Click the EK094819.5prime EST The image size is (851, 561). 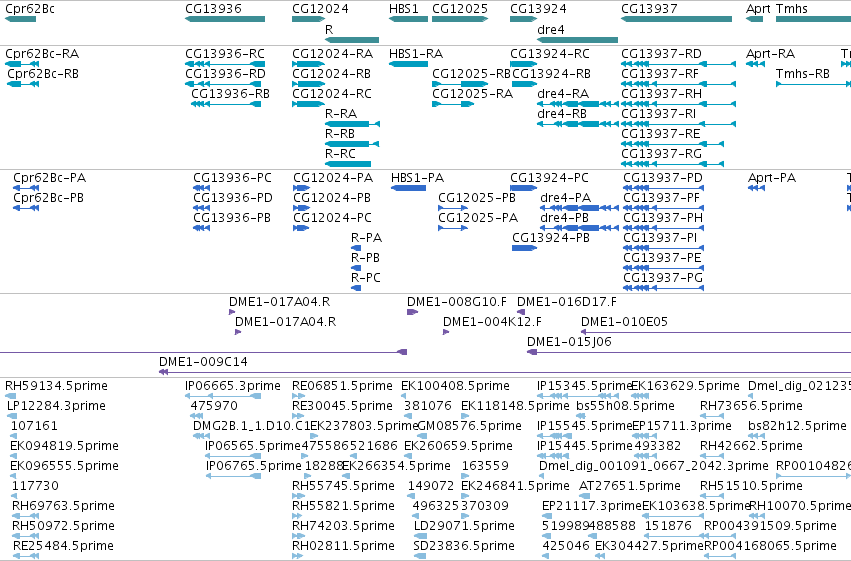(x=65, y=446)
